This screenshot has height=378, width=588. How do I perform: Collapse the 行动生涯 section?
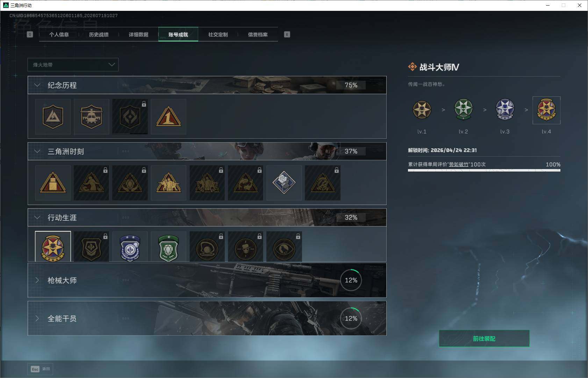coord(37,217)
